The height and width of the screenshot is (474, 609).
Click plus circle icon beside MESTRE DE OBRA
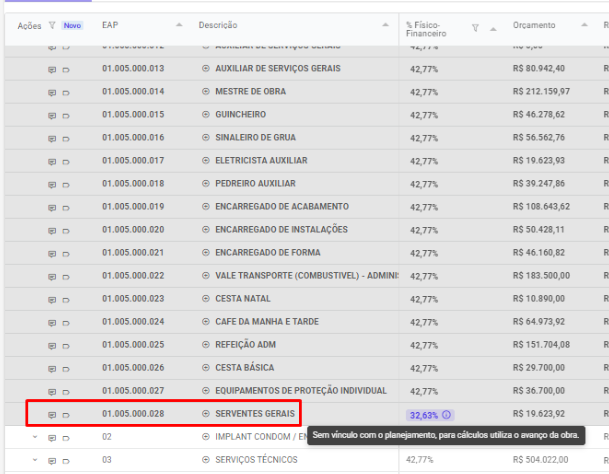point(206,92)
